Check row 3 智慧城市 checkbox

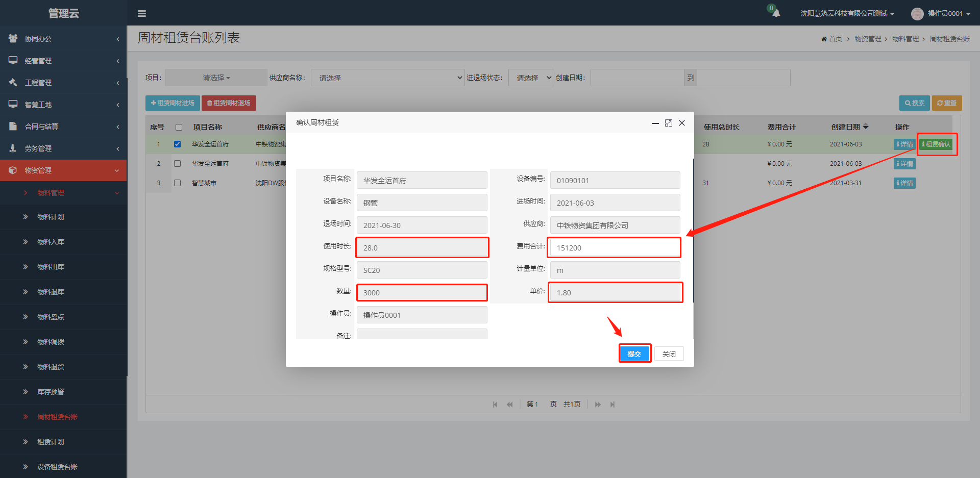[x=177, y=183]
